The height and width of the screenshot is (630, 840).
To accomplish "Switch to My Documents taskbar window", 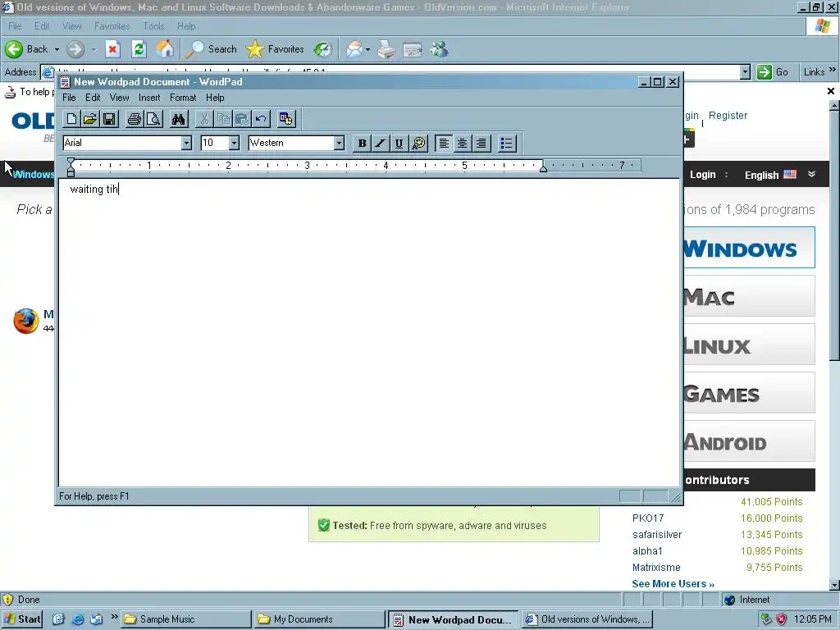I will [x=321, y=619].
